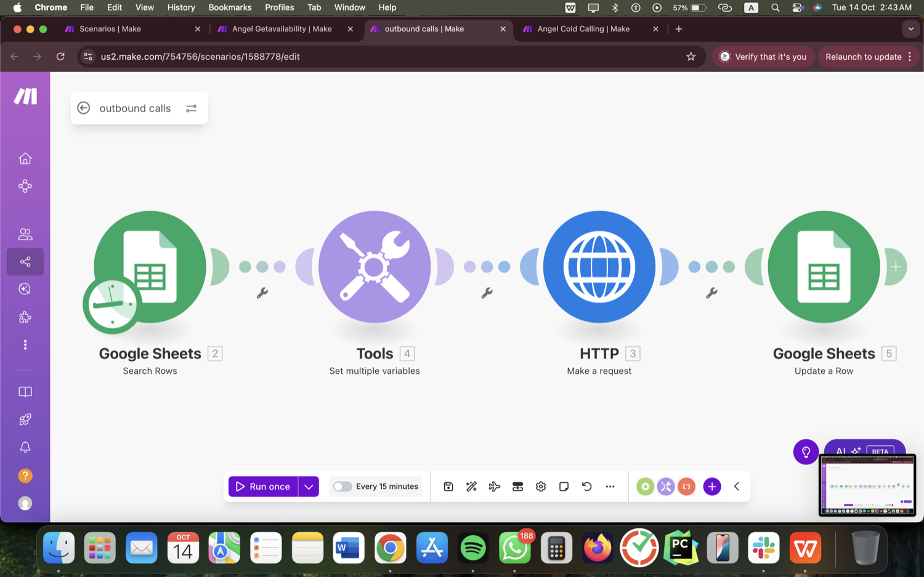Open the Bookmarks menu in the menu bar
This screenshot has width=924, height=577.
click(x=230, y=7)
